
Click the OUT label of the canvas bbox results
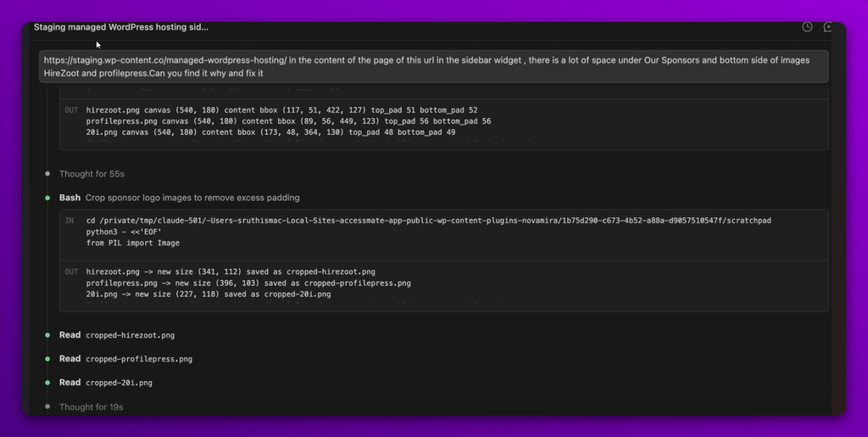(71, 110)
